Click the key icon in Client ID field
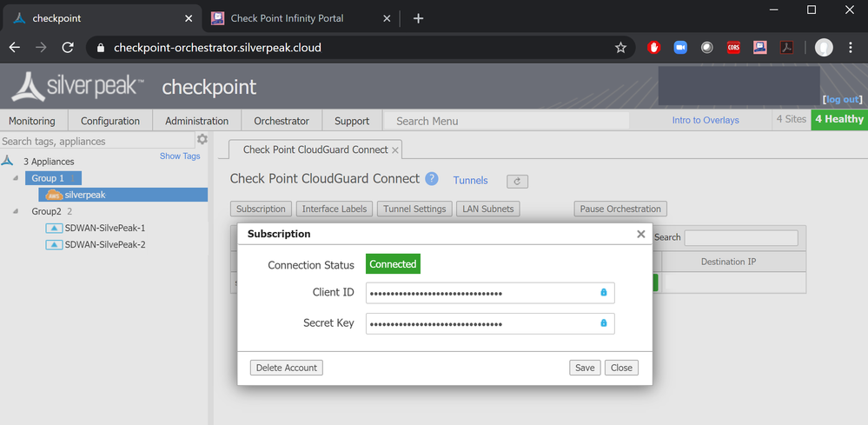Image resolution: width=868 pixels, height=425 pixels. 604,293
